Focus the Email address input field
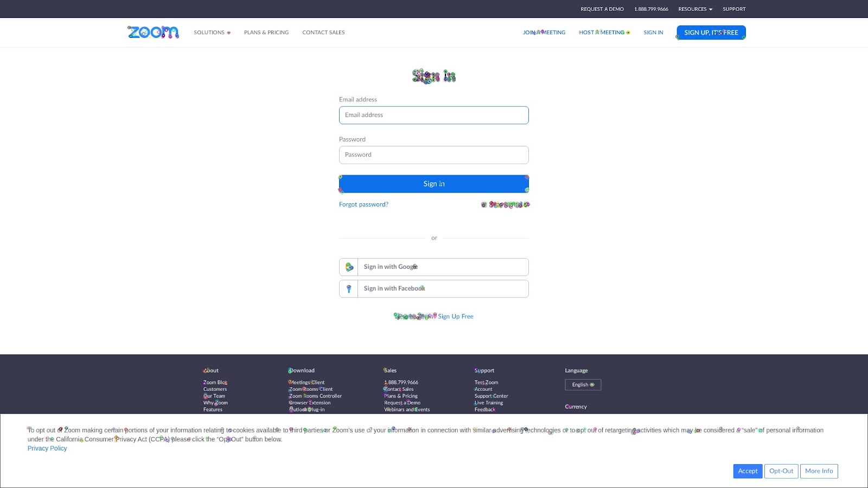Viewport: 868px width, 488px height. (434, 115)
